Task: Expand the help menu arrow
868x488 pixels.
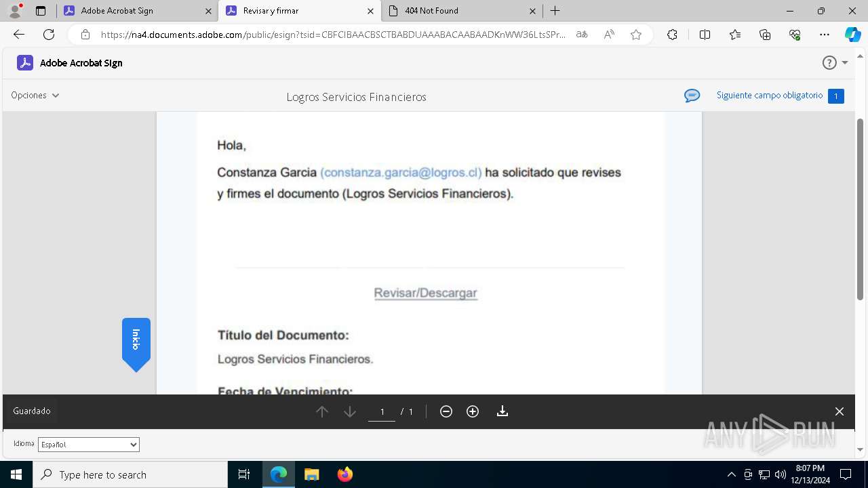Action: [845, 63]
